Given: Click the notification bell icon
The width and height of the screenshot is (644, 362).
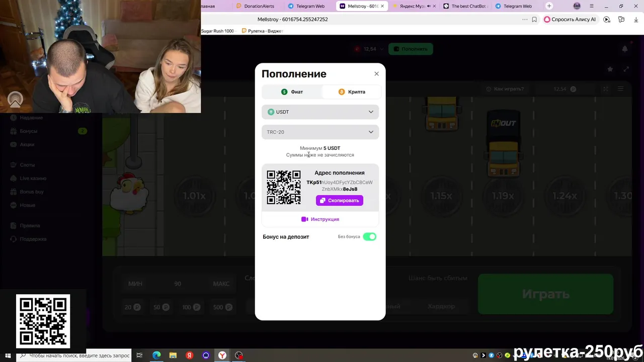Looking at the screenshot, I should point(625,49).
